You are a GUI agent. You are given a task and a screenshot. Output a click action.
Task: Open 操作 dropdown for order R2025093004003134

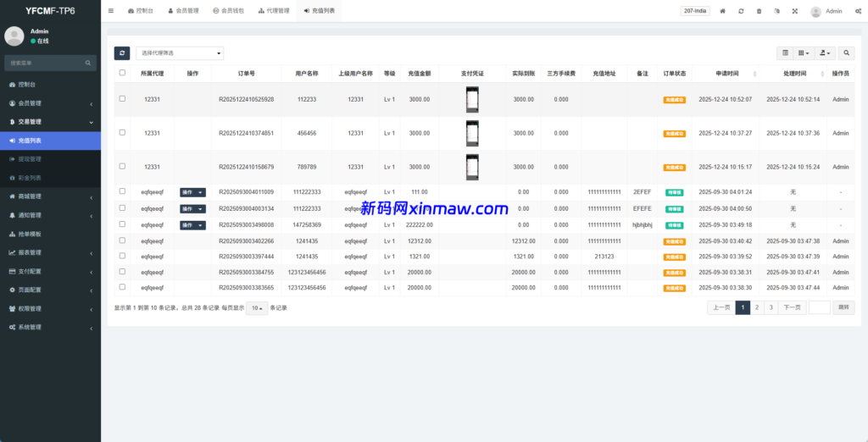192,209
